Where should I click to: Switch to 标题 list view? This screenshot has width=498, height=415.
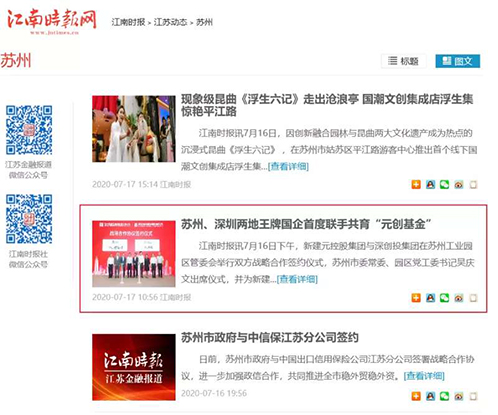coord(404,61)
